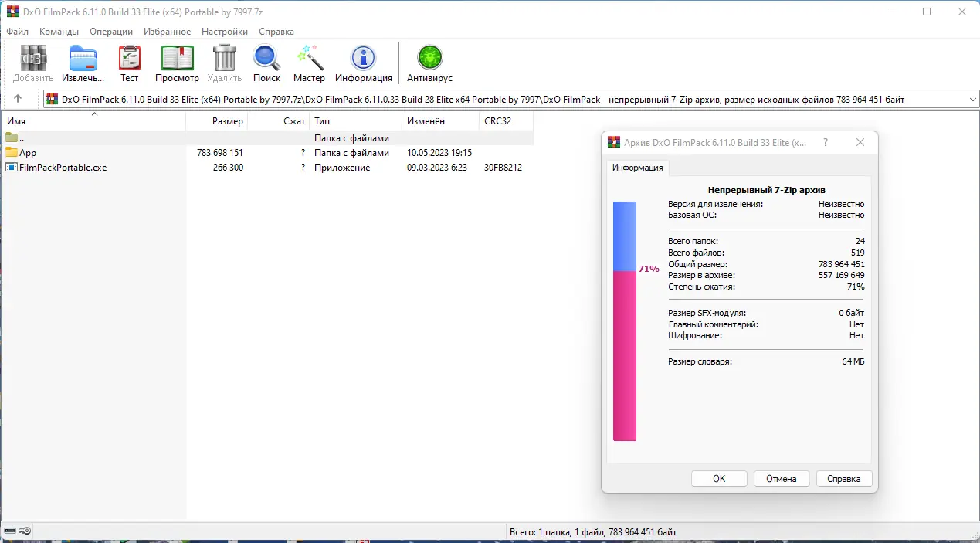Click the Удалить trash can icon

tap(224, 58)
